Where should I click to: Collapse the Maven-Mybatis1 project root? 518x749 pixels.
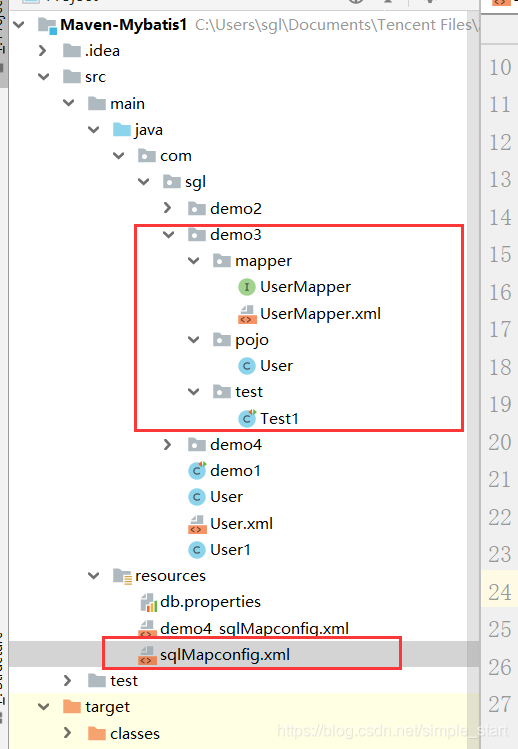[19, 24]
